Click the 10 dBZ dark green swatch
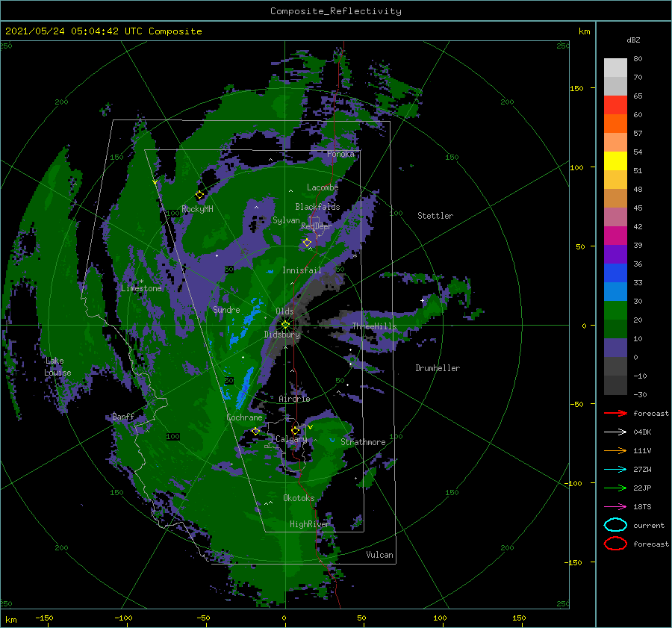 click(x=615, y=329)
